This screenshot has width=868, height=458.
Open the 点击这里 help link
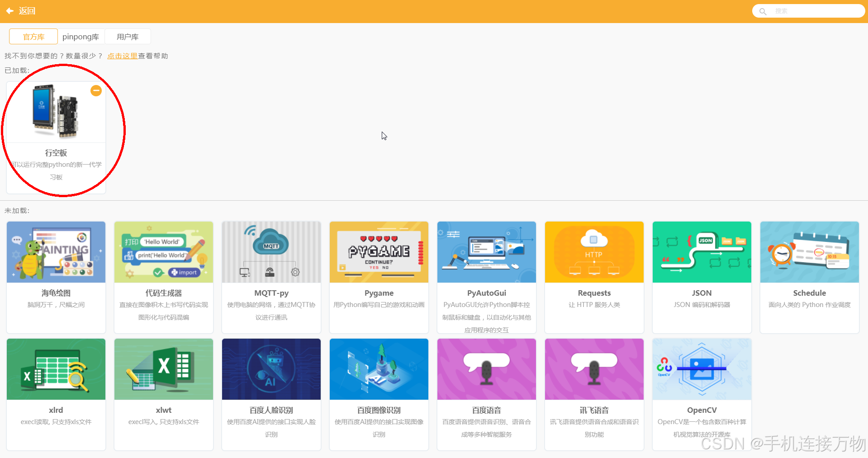pyautogui.click(x=122, y=56)
